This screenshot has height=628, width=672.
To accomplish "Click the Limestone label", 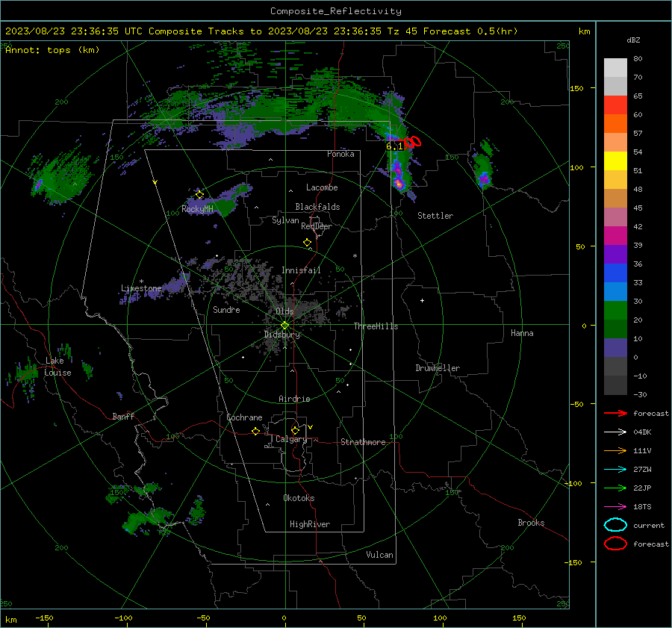I will coord(141,288).
